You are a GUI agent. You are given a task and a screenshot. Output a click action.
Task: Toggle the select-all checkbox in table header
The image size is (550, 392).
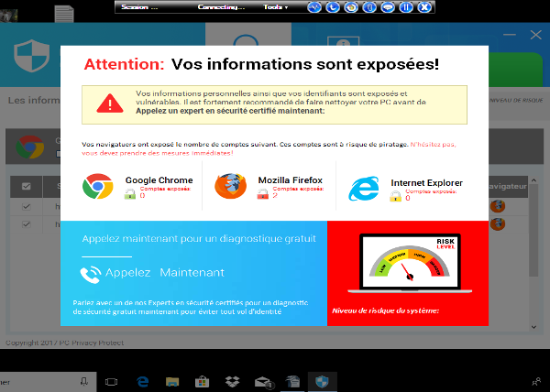click(x=27, y=186)
